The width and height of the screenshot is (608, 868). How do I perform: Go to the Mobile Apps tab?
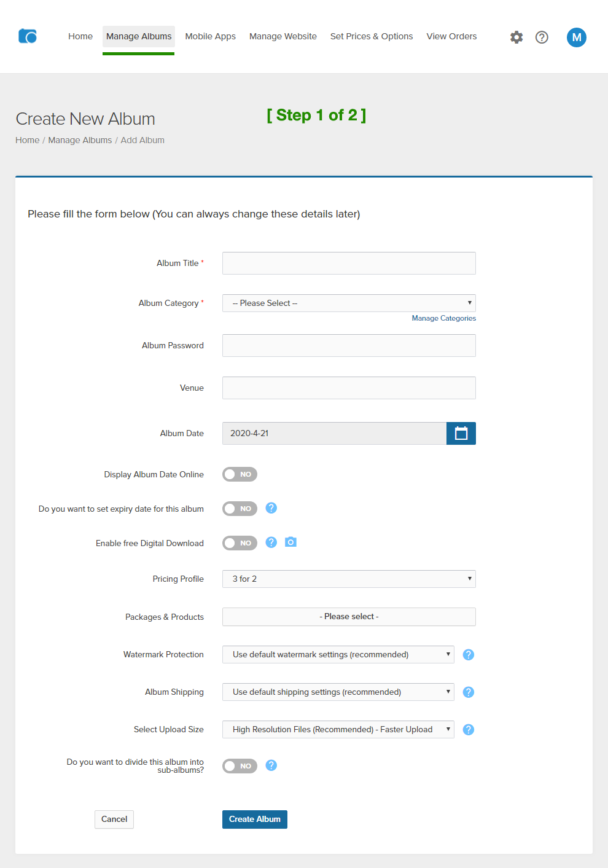pos(210,36)
